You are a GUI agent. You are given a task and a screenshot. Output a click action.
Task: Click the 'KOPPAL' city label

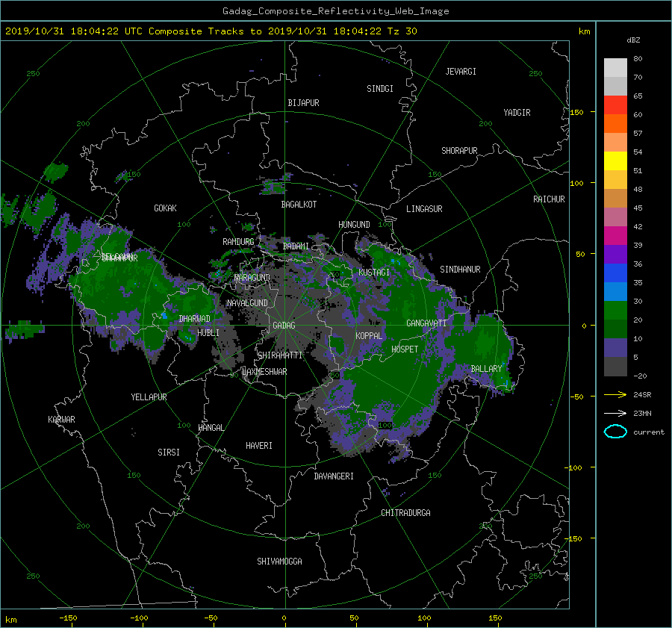369,336
